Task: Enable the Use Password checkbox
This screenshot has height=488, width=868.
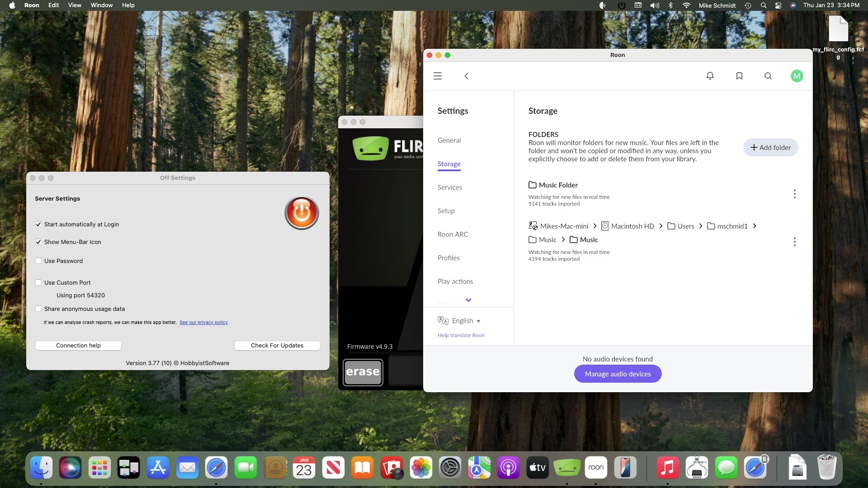Action: coord(38,261)
